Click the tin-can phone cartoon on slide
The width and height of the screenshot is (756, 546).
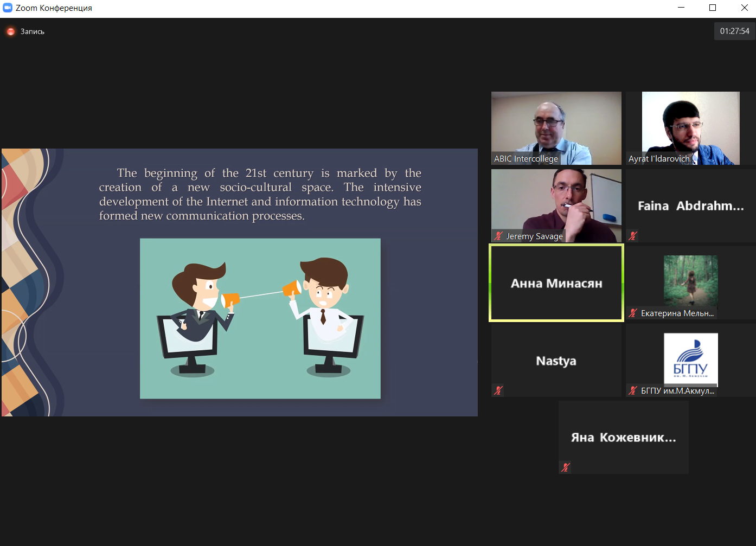[x=260, y=318]
